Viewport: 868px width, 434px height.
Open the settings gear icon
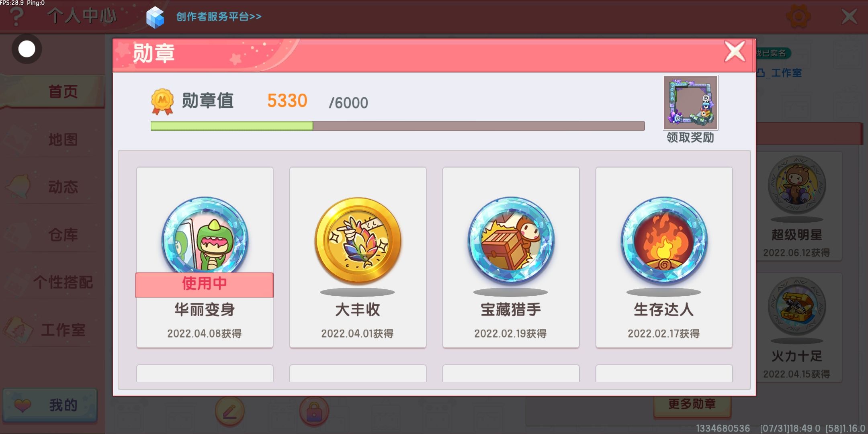click(798, 16)
